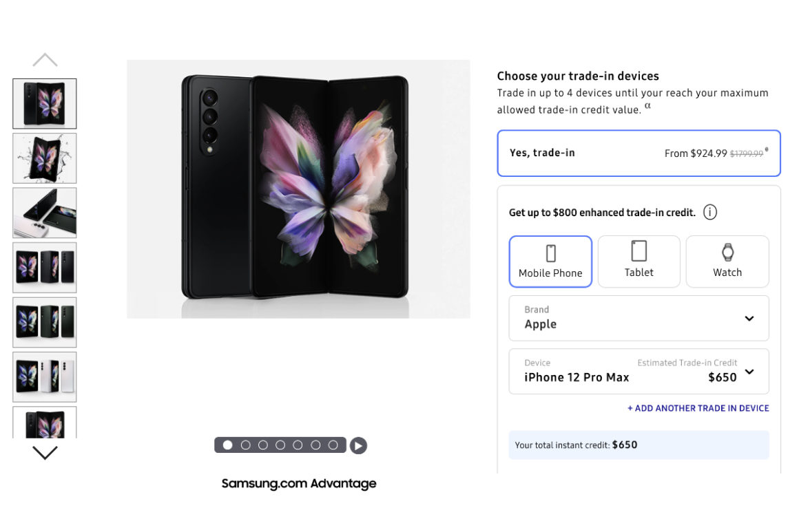This screenshot has width=799, height=532.
Task: Show the sixth thumbnail with silver phones
Action: 45,377
